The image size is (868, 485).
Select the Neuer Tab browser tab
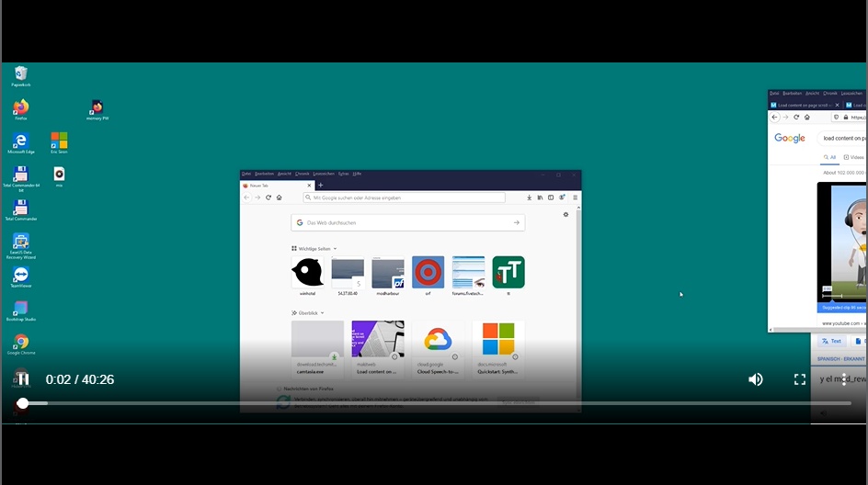pos(278,186)
